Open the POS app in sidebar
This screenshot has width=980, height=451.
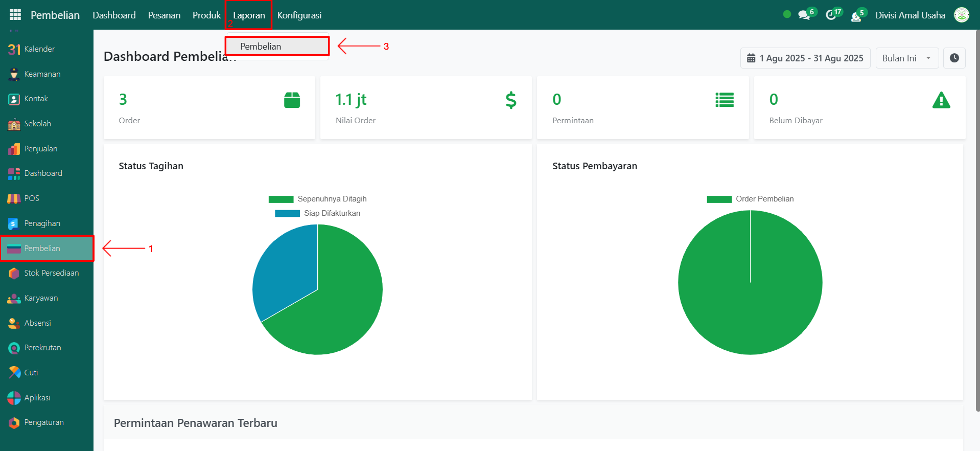pos(32,198)
